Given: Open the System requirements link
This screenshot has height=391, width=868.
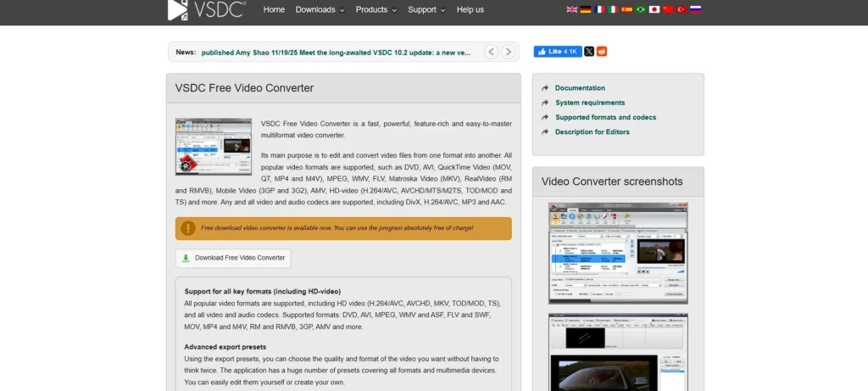Looking at the screenshot, I should click(x=590, y=103).
